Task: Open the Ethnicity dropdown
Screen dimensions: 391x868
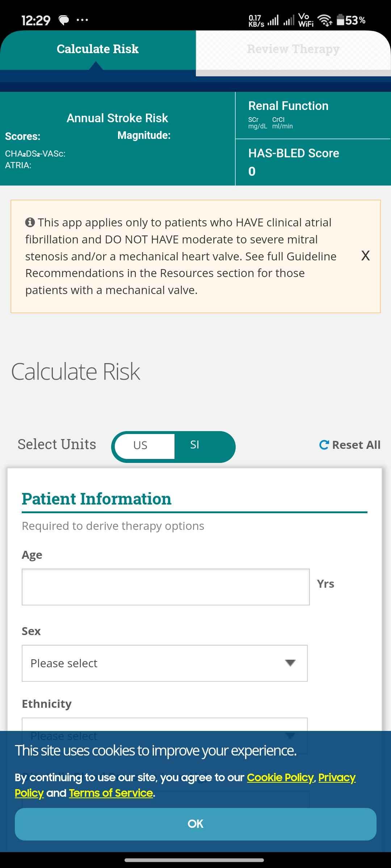Action: pos(165,724)
